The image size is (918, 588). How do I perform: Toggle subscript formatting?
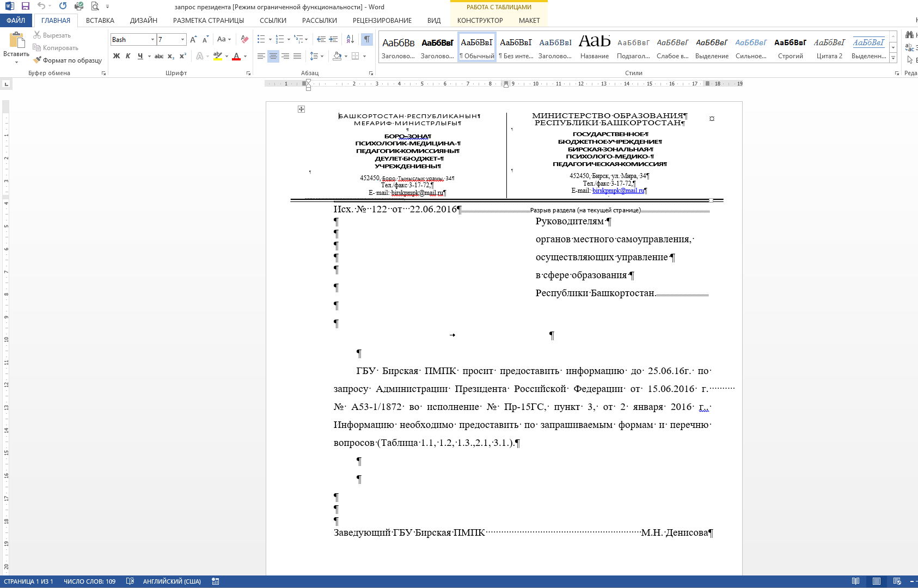click(x=171, y=56)
